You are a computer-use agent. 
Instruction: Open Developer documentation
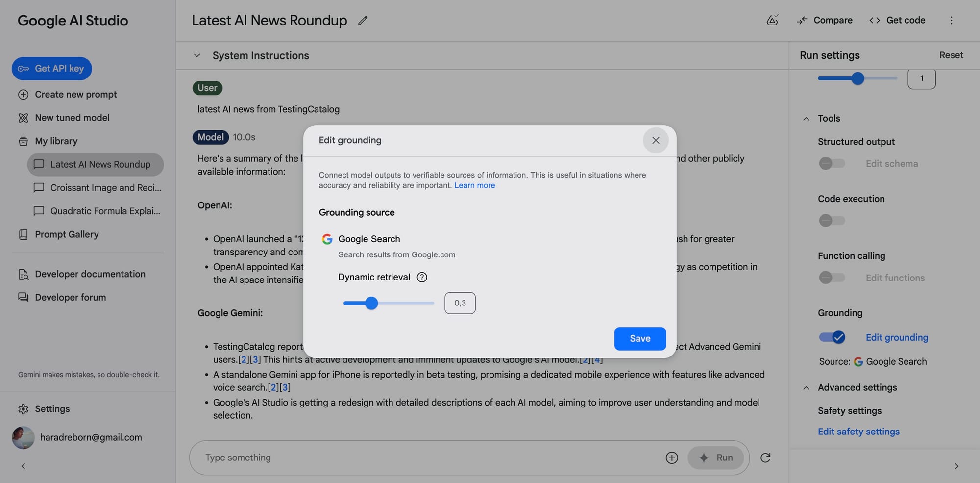[x=82, y=274]
